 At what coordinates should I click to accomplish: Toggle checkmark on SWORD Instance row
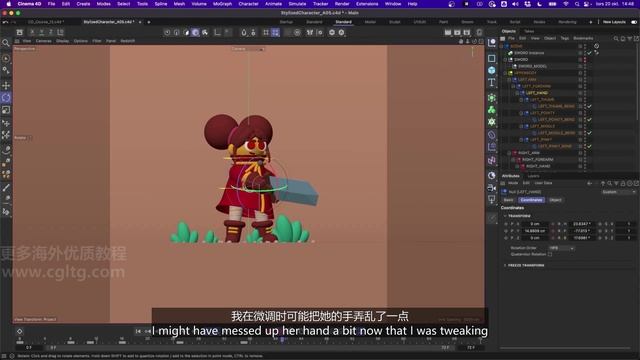pos(589,53)
